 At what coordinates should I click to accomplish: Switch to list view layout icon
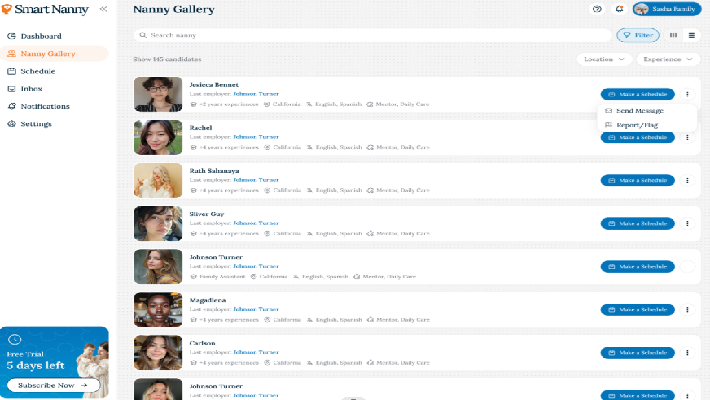(691, 35)
